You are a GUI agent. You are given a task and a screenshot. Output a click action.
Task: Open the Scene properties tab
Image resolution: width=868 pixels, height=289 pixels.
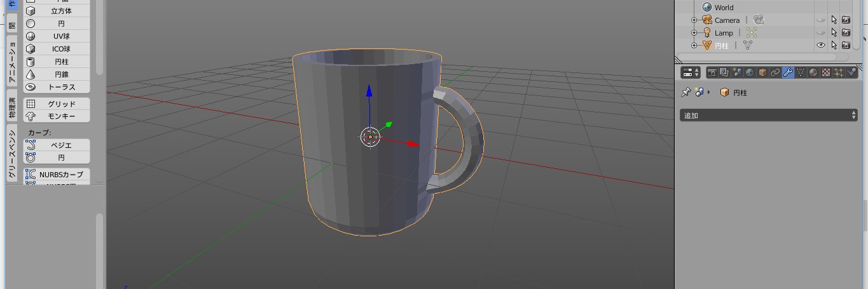coord(738,72)
